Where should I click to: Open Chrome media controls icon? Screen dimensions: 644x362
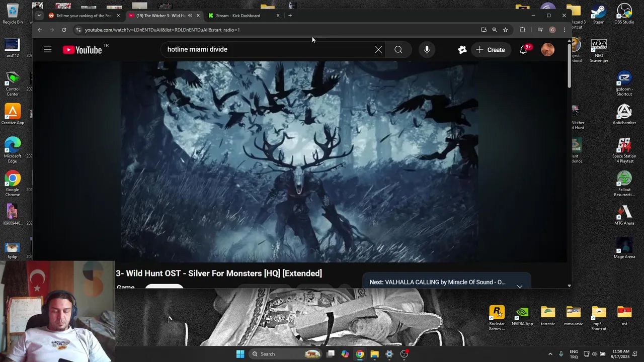[x=540, y=30]
